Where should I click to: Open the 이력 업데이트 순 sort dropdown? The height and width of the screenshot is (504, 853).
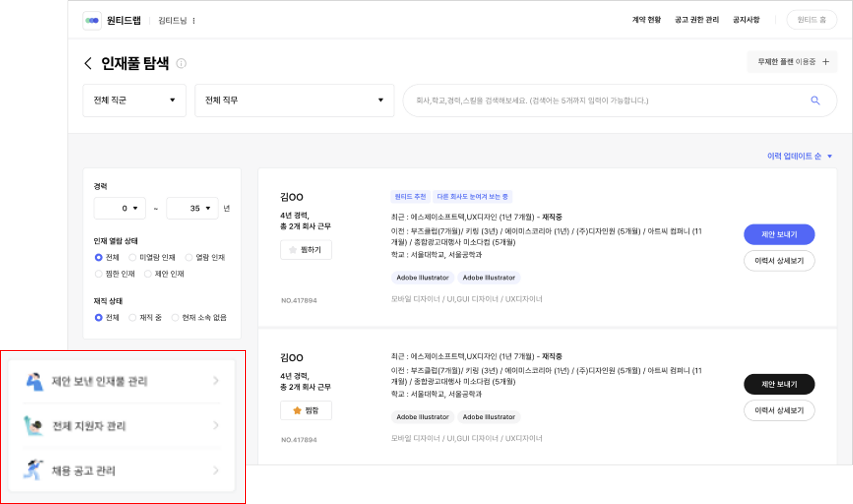799,156
